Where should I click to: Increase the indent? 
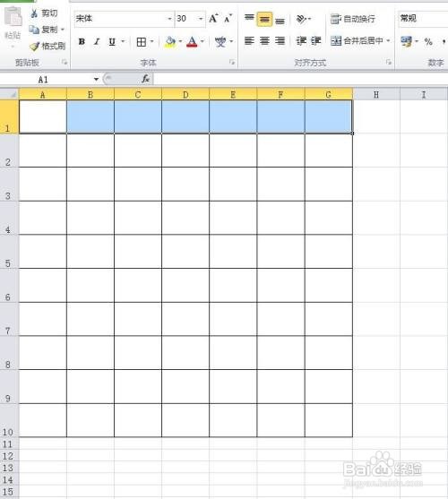[x=316, y=40]
